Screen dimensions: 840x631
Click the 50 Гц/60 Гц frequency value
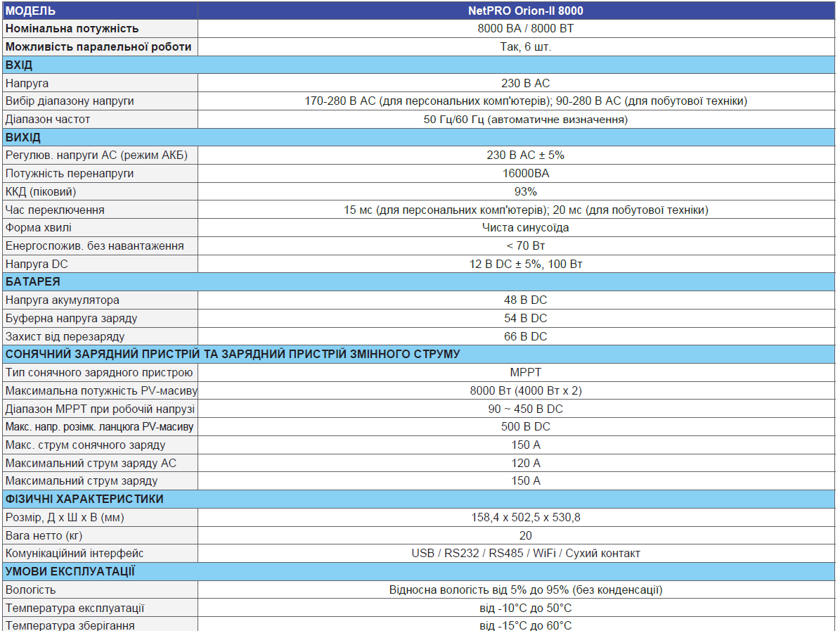tap(525, 120)
